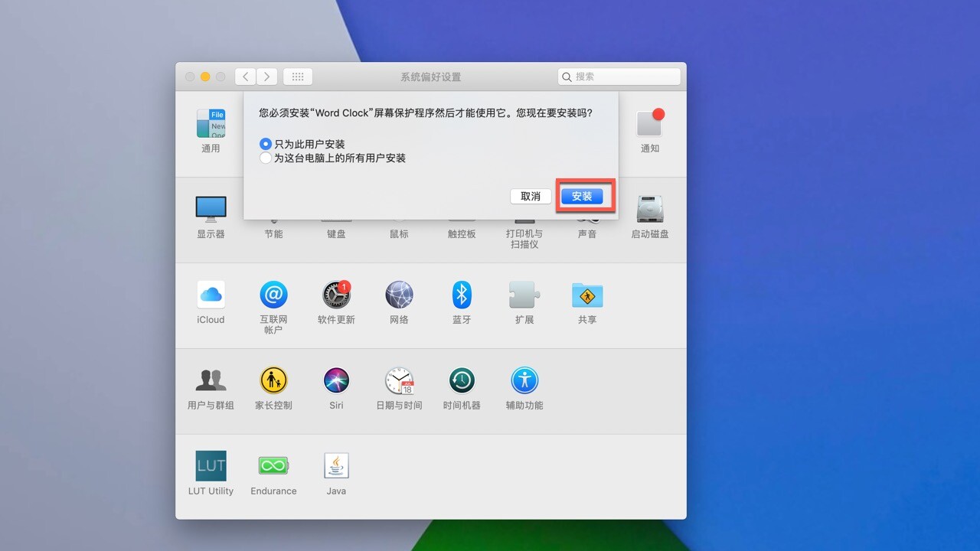
Task: Go back with the toolbar back arrow
Action: [245, 77]
